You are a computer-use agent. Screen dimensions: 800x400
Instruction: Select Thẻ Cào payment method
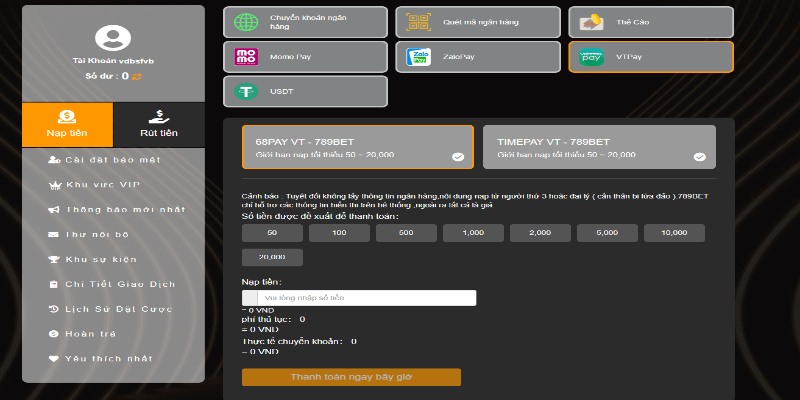coord(651,22)
